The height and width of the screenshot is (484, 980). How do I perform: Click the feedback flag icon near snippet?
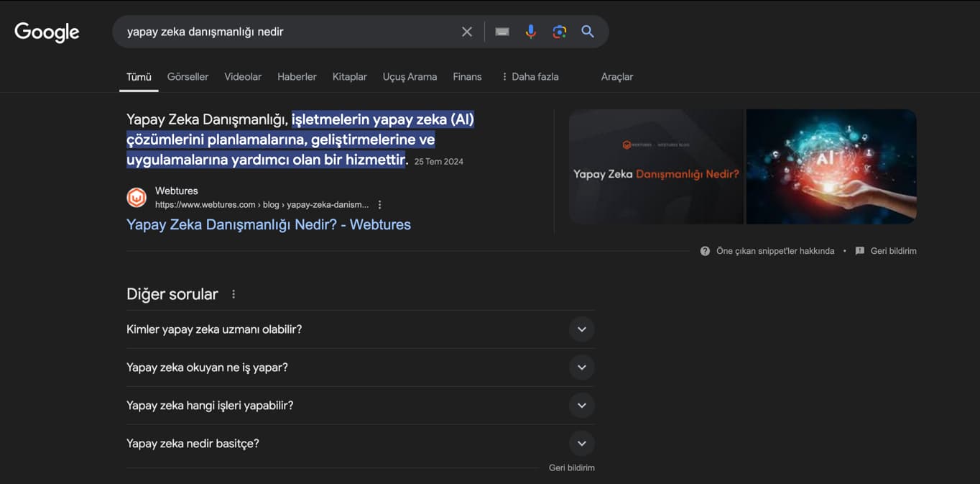point(860,251)
